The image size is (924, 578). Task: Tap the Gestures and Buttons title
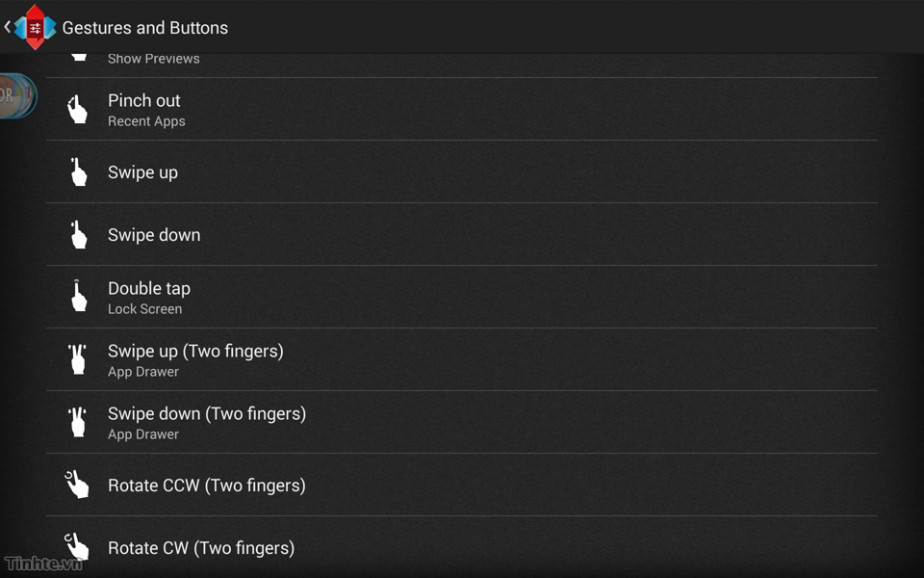click(145, 28)
